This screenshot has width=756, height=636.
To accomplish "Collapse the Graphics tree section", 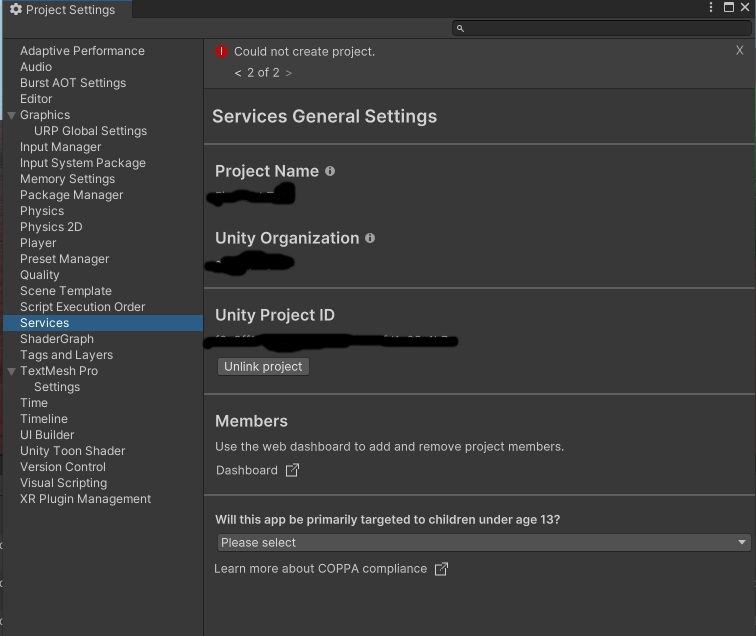I will point(12,115).
